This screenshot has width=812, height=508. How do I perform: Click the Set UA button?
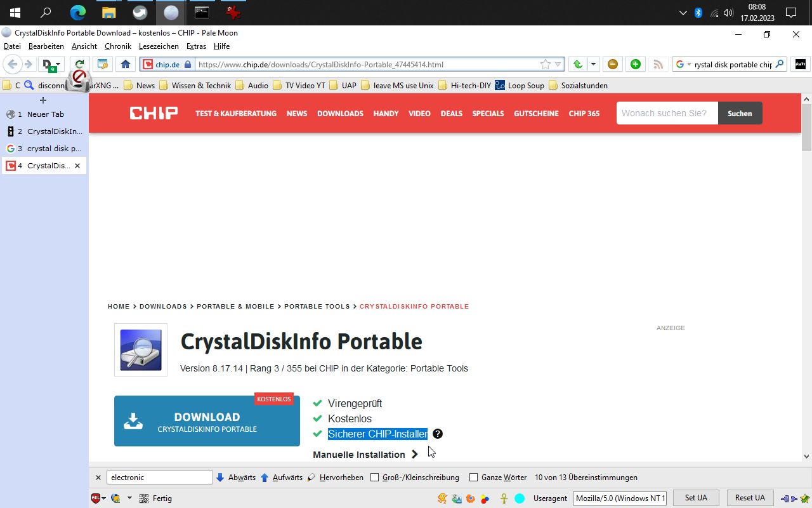[x=696, y=498]
